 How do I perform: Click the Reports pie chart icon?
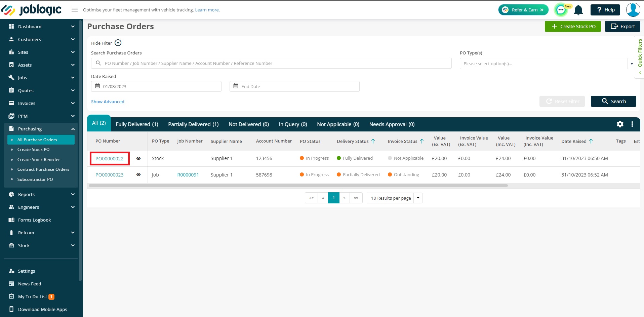[x=11, y=194]
